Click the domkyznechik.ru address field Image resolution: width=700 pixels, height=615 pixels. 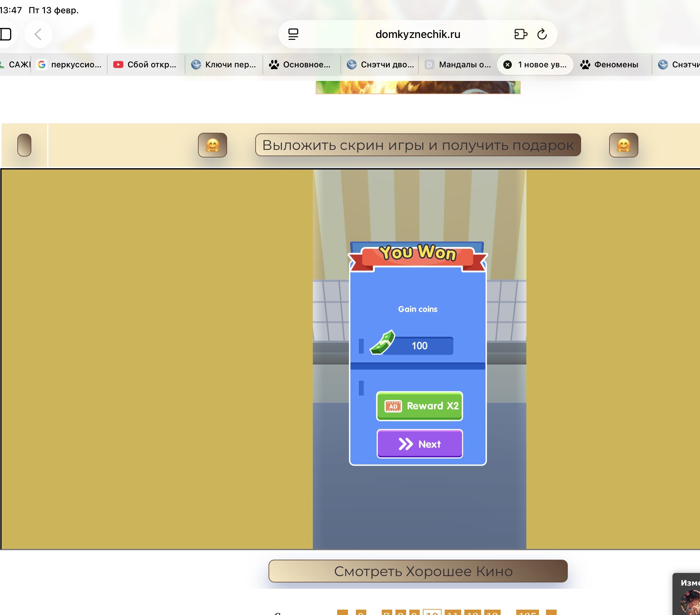pos(418,34)
